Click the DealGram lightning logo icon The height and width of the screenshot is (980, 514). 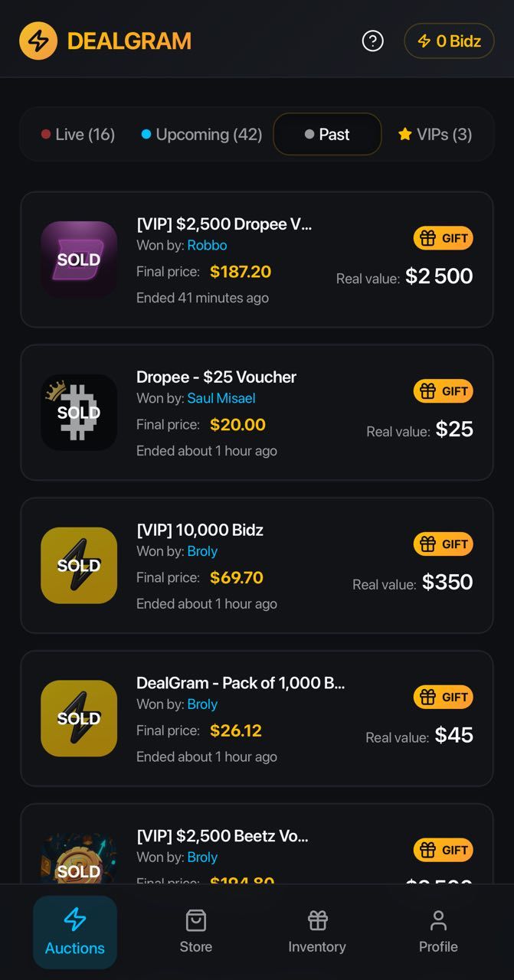click(x=38, y=41)
